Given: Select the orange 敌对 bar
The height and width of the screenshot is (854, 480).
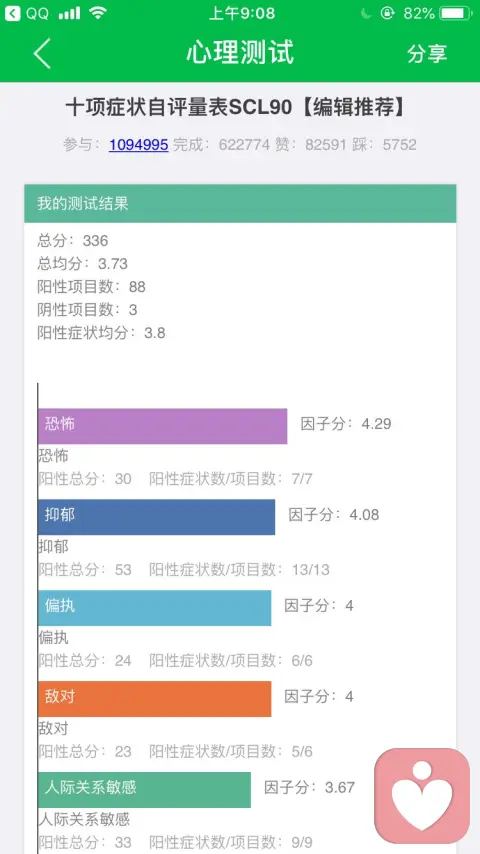Looking at the screenshot, I should tap(155, 699).
